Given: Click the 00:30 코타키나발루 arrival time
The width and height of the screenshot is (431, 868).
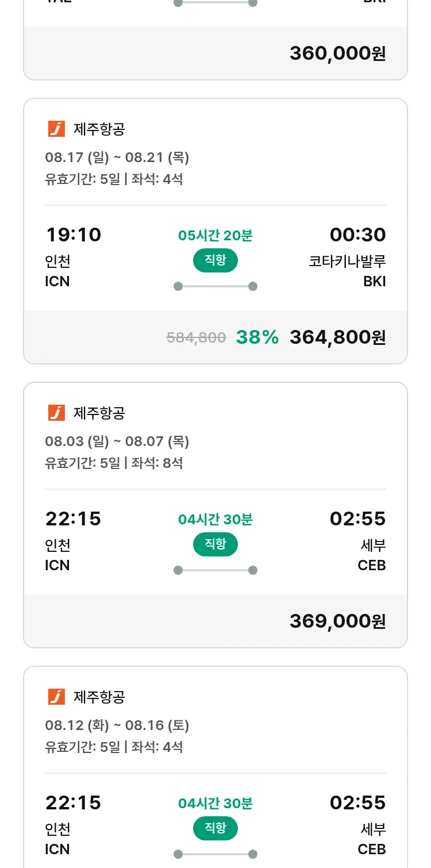Looking at the screenshot, I should click(x=357, y=235).
